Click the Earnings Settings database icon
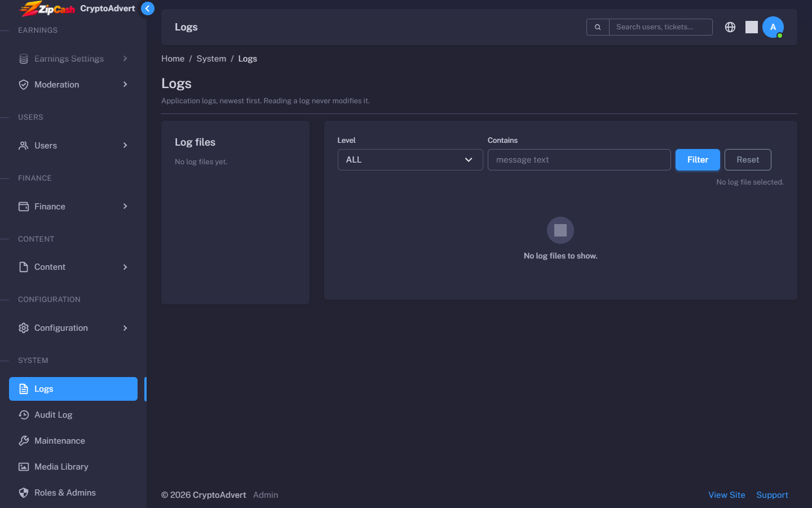Screen dimensions: 812x508 (x=24, y=59)
